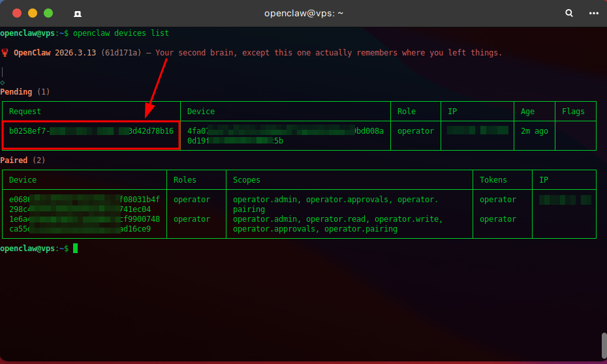Viewport: 607px width, 364px height.
Task: Click the Flags column header
Action: point(573,112)
